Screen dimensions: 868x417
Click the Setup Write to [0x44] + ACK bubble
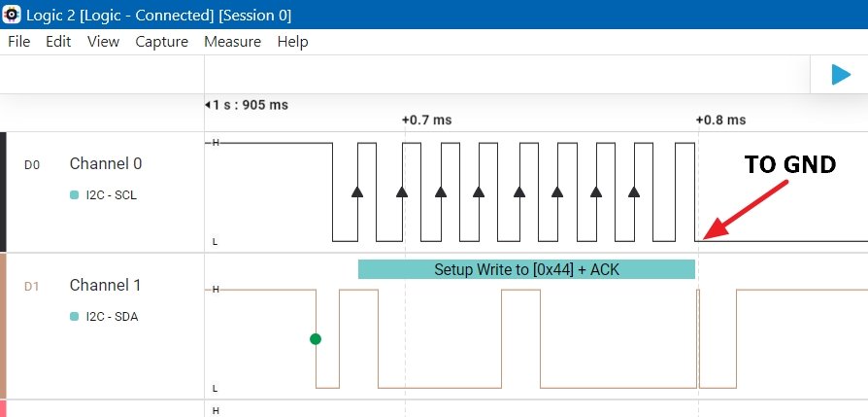[x=526, y=269]
